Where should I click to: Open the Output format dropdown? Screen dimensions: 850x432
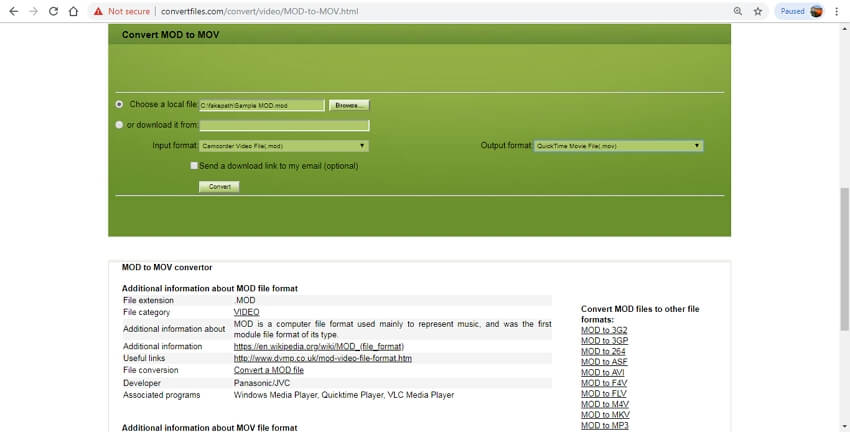(x=618, y=146)
